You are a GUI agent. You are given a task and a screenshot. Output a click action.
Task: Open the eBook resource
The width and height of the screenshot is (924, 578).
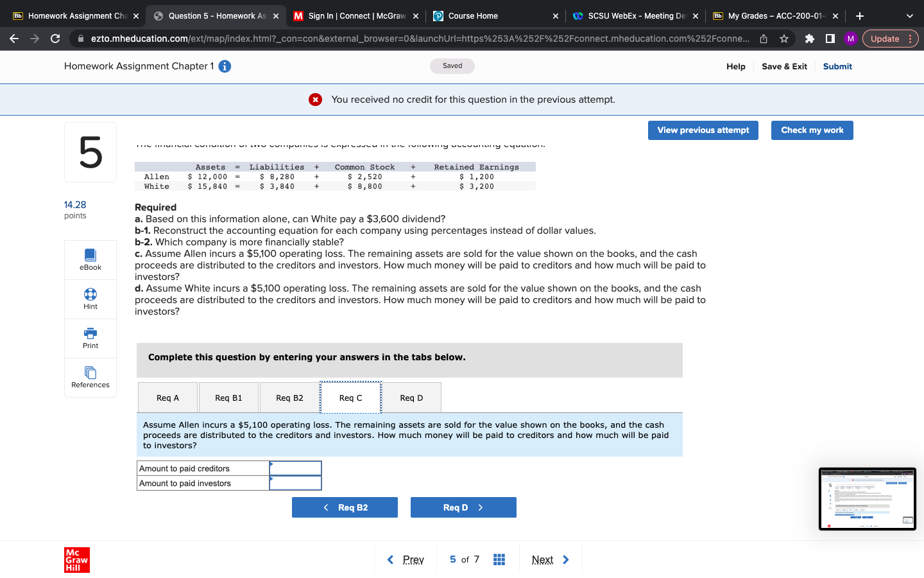click(90, 260)
